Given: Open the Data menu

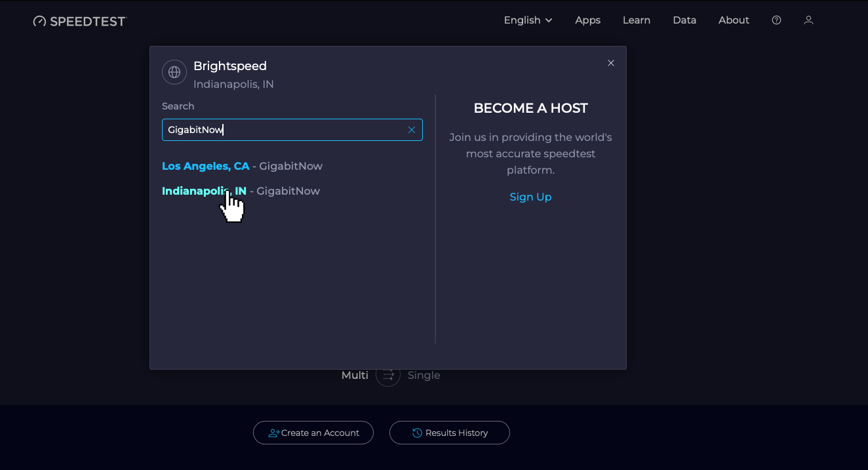Looking at the screenshot, I should pos(684,20).
